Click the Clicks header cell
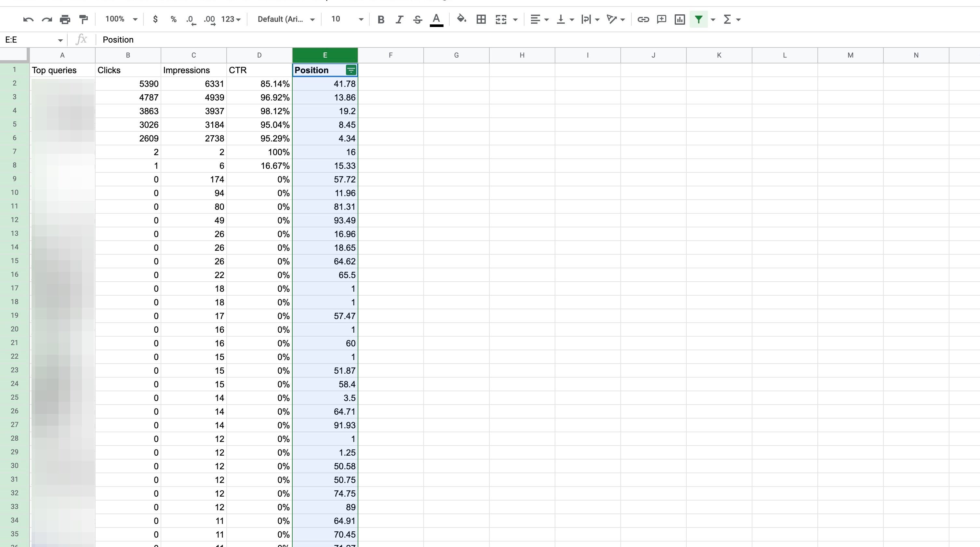This screenshot has width=980, height=547. point(128,70)
